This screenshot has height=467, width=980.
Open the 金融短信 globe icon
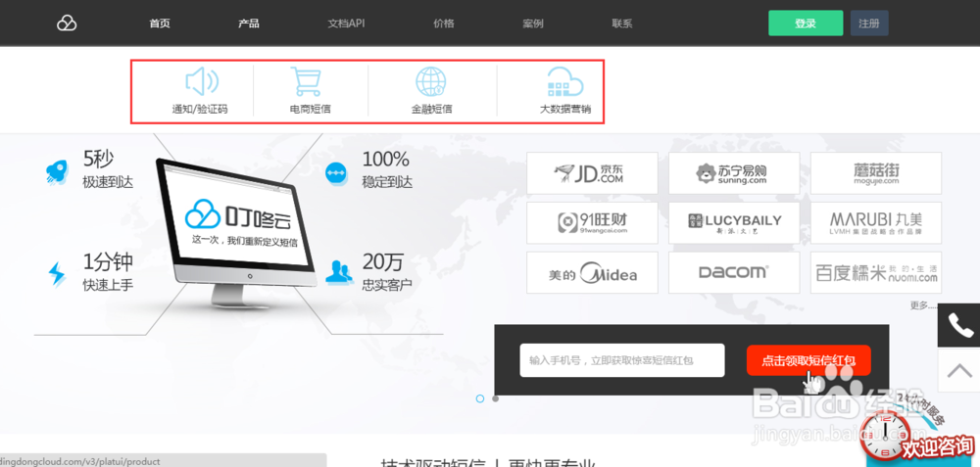[431, 81]
